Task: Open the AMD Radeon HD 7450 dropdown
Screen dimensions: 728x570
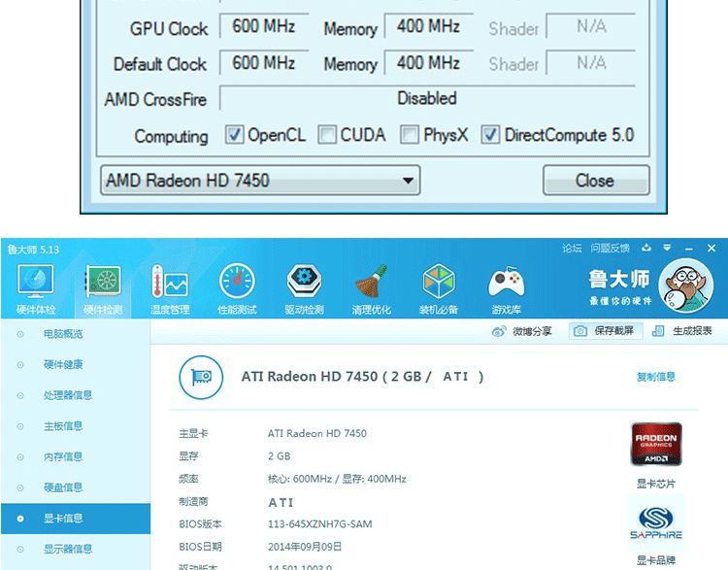Action: pos(260,181)
